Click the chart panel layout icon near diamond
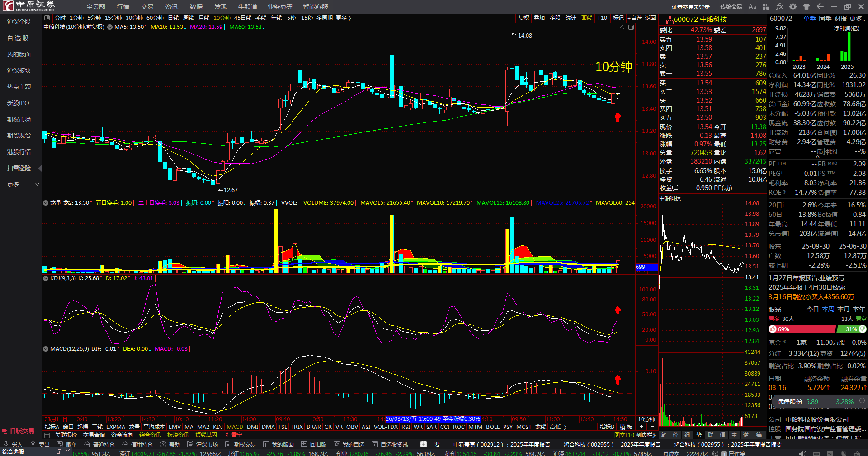Image resolution: width=868 pixels, height=456 pixels. click(x=631, y=28)
